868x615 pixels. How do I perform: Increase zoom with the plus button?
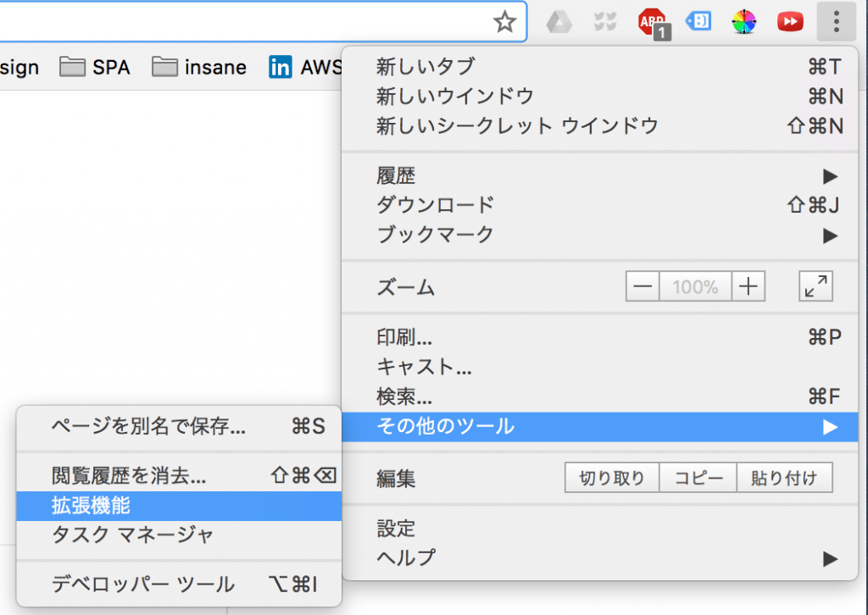[748, 286]
